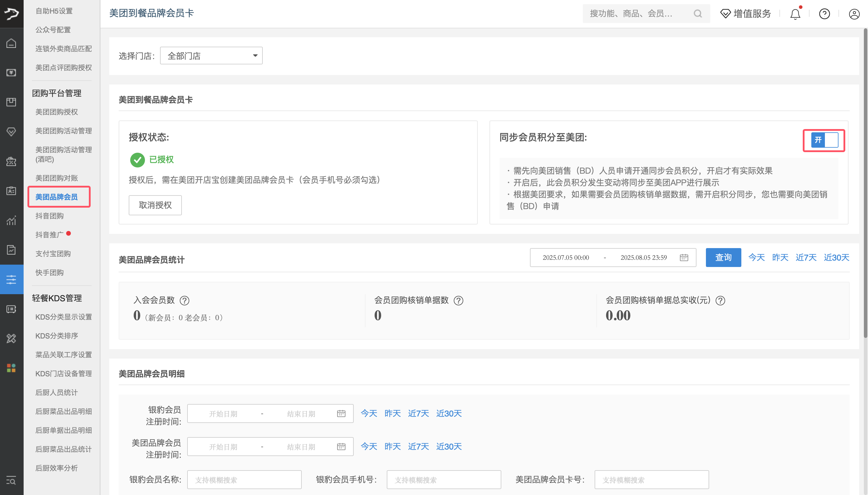The image size is (868, 495).
Task: Click 今天 link in statistics section
Action: 756,257
